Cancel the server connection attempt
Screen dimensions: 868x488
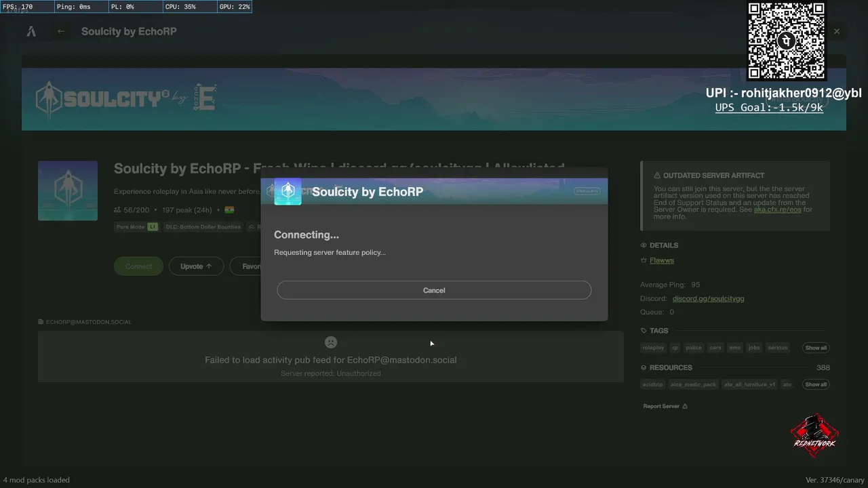pyautogui.click(x=434, y=290)
